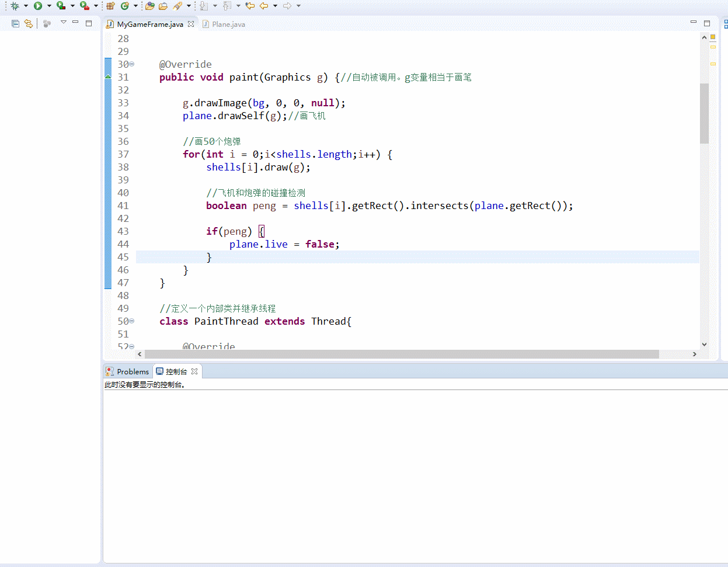The width and height of the screenshot is (728, 567).
Task: Open the Debug dropdown arrow
Action: tap(26, 6)
